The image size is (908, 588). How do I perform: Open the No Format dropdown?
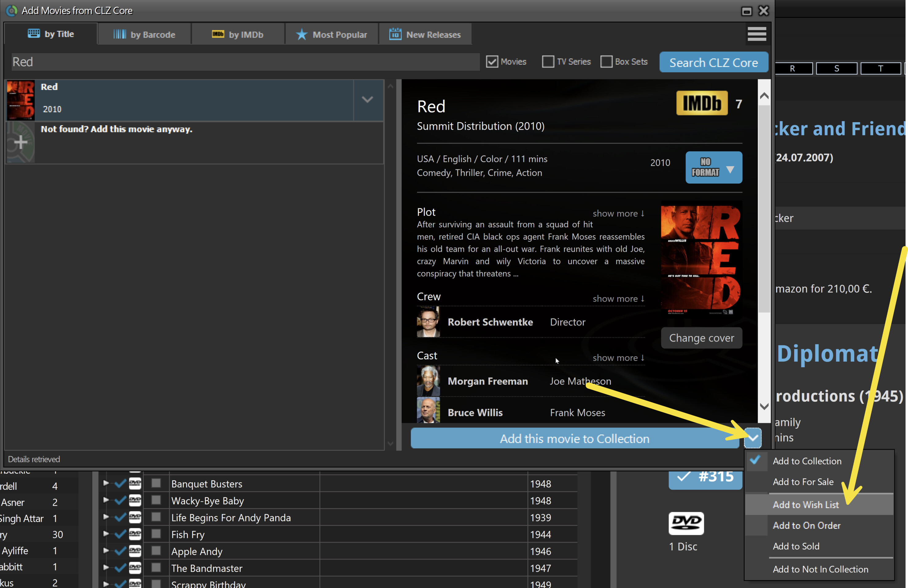[x=713, y=167]
